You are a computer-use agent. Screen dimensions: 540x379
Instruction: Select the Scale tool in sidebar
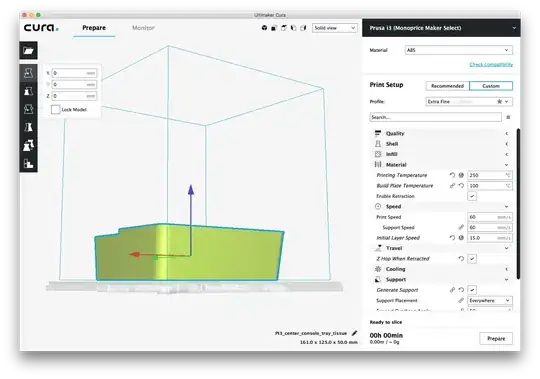point(29,91)
